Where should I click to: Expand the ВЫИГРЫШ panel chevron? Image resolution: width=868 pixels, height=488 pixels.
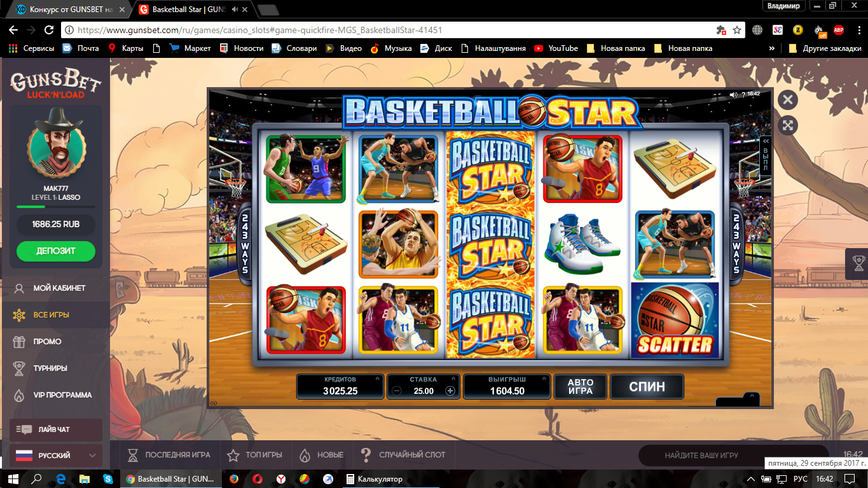pos(545,379)
